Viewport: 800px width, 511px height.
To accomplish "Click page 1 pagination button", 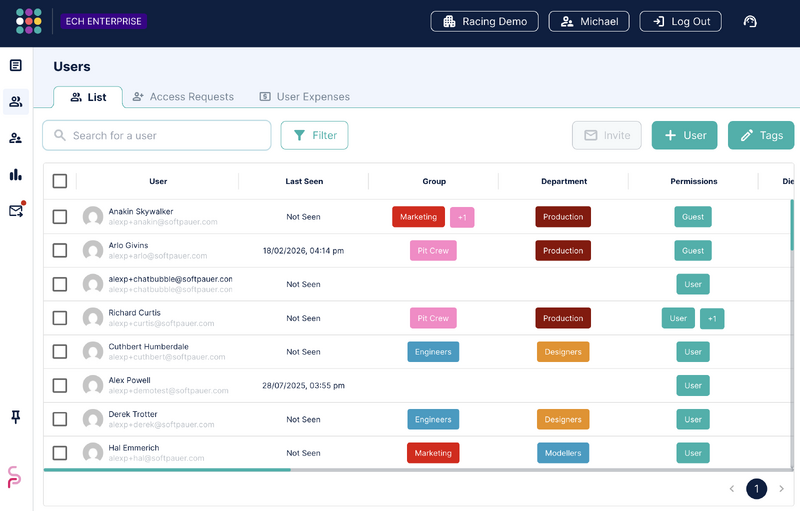I will [756, 489].
